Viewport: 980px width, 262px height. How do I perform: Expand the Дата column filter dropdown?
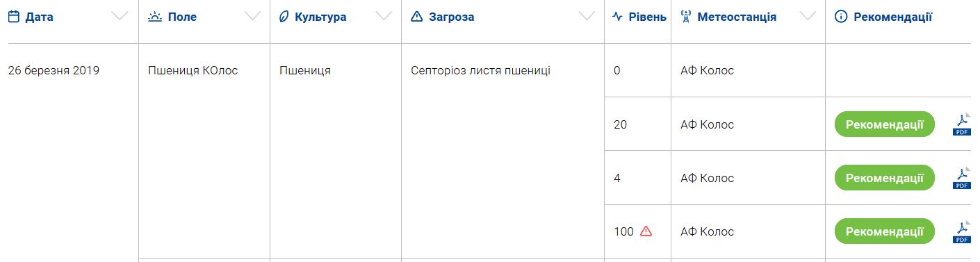point(120,17)
